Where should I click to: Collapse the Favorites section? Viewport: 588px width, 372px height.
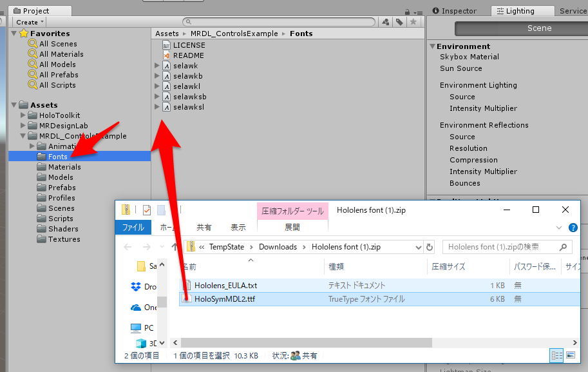(x=14, y=34)
